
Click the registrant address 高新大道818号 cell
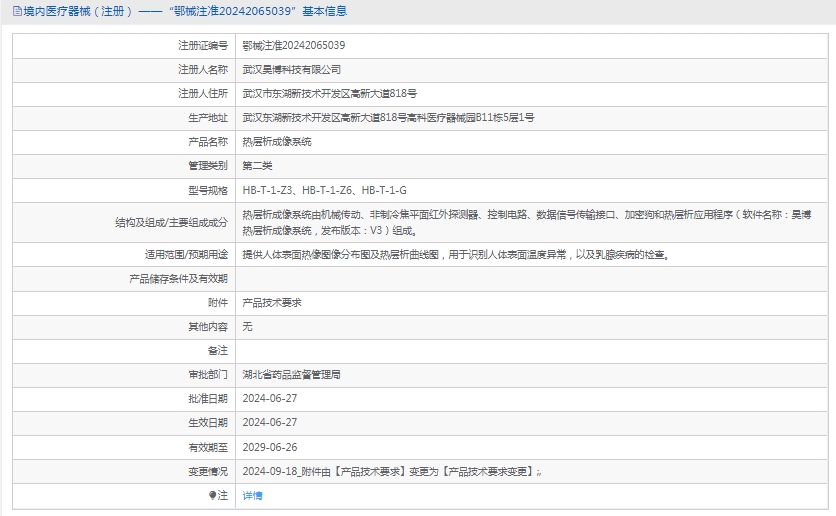(x=330, y=94)
